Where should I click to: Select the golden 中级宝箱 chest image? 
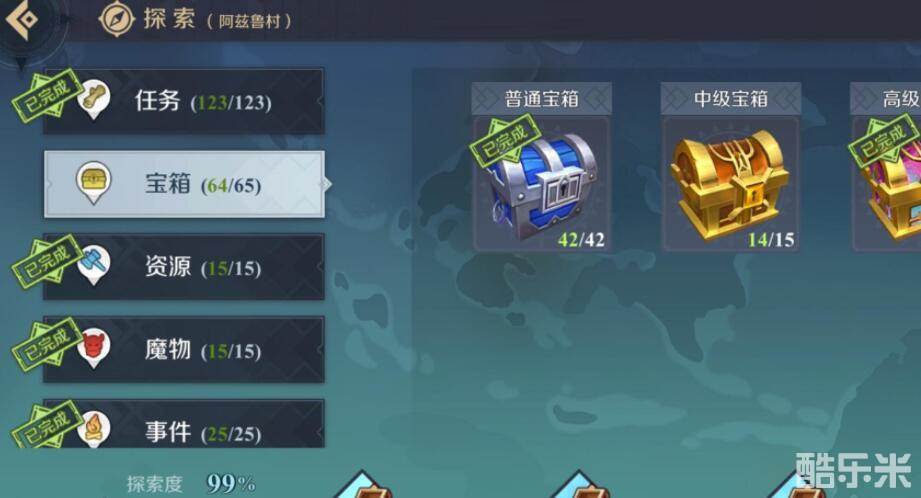[x=730, y=185]
